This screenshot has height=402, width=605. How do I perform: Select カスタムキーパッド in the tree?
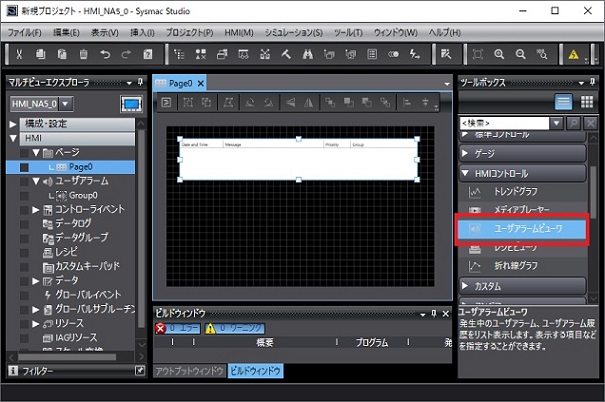tap(87, 267)
